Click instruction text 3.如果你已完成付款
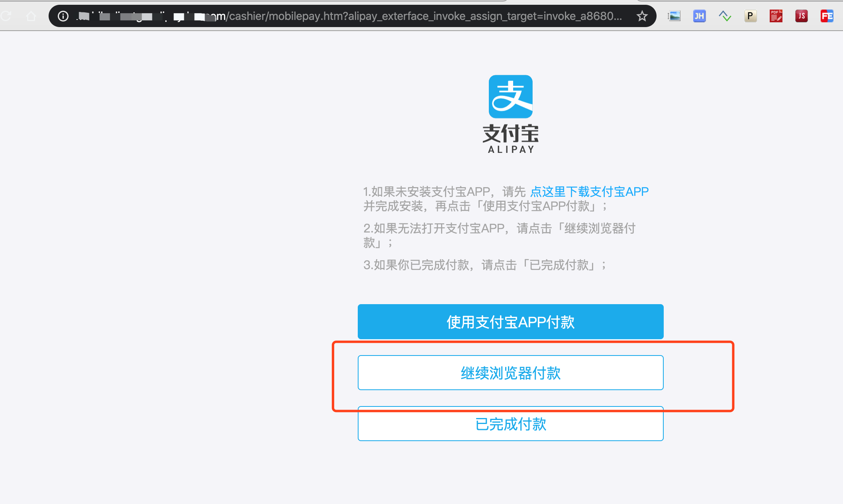This screenshot has width=843, height=504. pyautogui.click(x=485, y=265)
